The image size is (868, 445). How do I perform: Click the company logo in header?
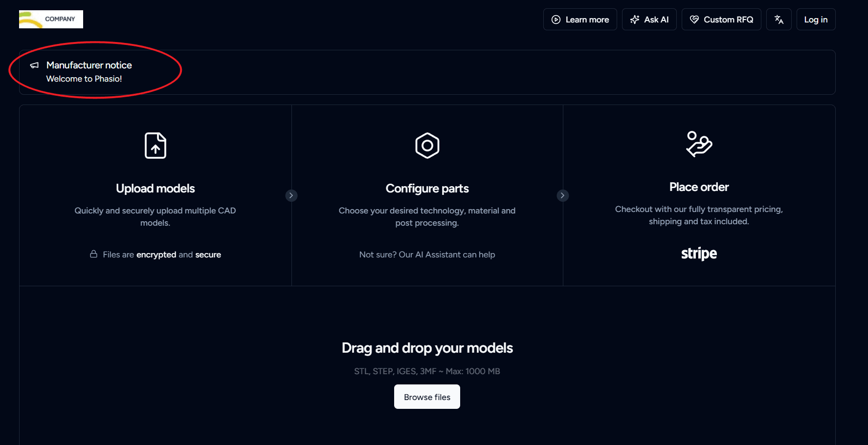[x=51, y=20]
